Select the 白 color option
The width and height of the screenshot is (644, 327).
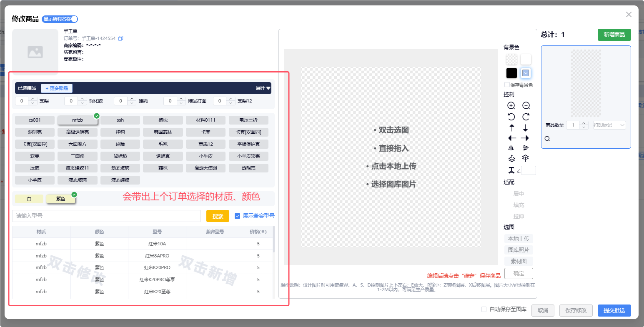(29, 199)
